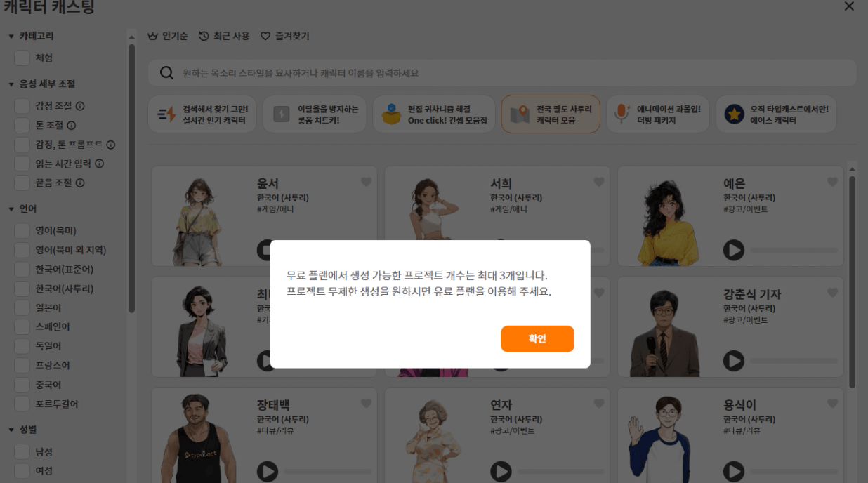Viewport: 868px width, 483px height.
Task: Click info icon beside 읽는 시간 입력
Action: 99,164
